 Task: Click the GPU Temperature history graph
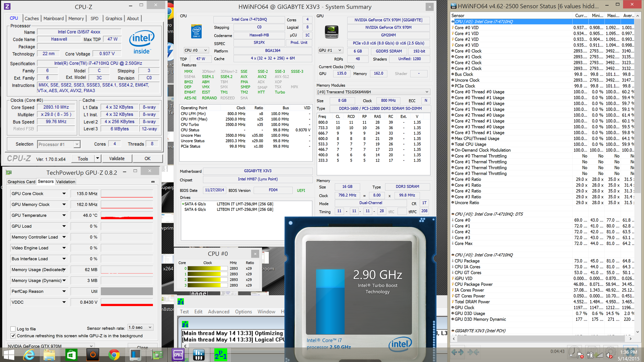pos(127,216)
